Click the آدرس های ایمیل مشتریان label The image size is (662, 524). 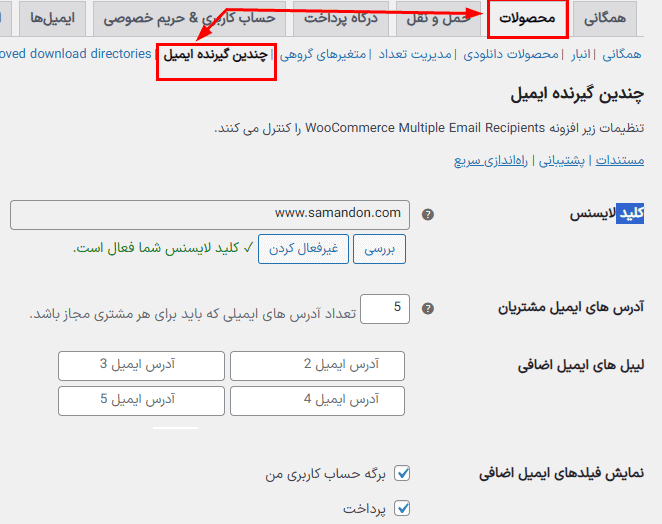pyautogui.click(x=571, y=307)
